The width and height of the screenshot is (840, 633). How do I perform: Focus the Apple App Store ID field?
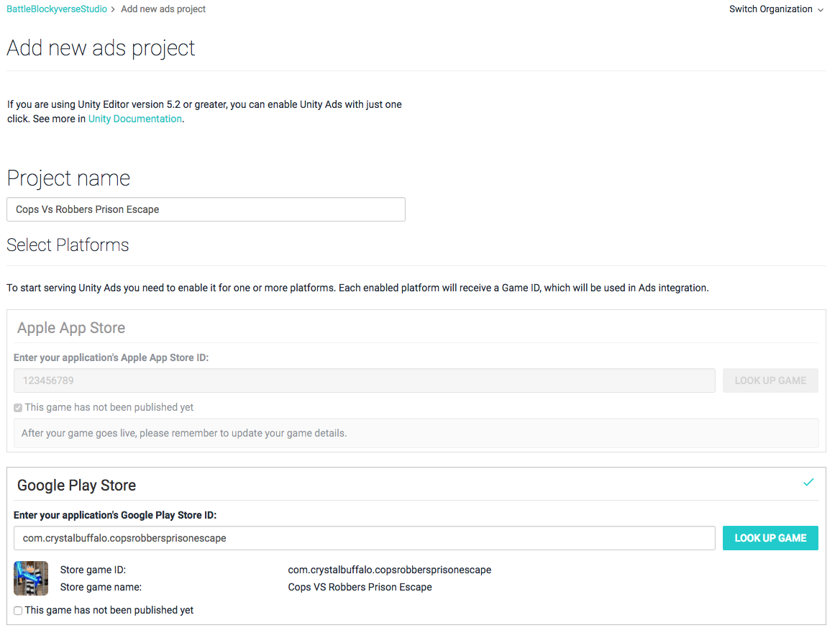click(365, 381)
